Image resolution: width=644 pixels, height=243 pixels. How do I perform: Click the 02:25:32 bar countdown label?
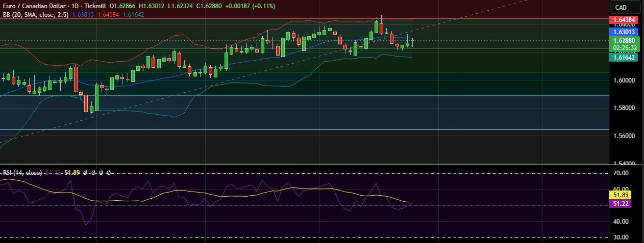coord(625,48)
